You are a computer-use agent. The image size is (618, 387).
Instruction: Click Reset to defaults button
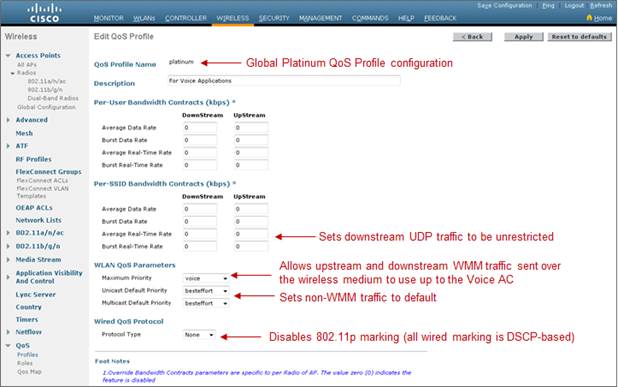click(579, 37)
